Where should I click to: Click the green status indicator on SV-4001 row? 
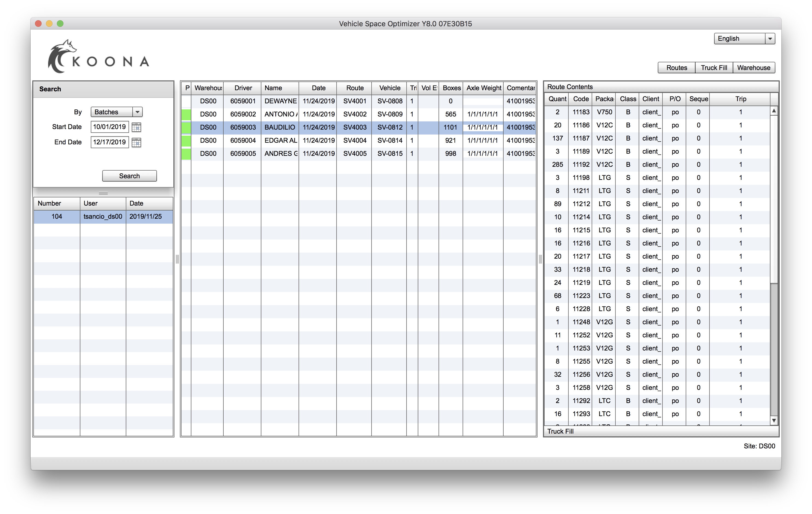click(x=188, y=101)
